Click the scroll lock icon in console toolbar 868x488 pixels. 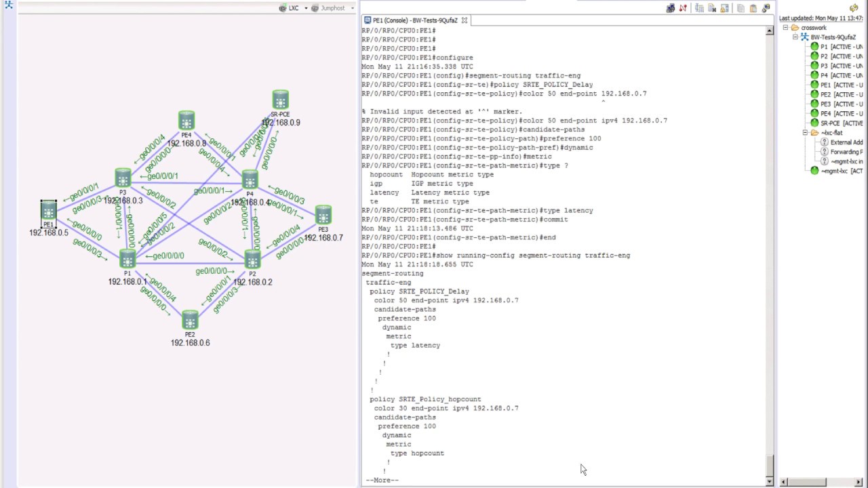click(x=724, y=8)
